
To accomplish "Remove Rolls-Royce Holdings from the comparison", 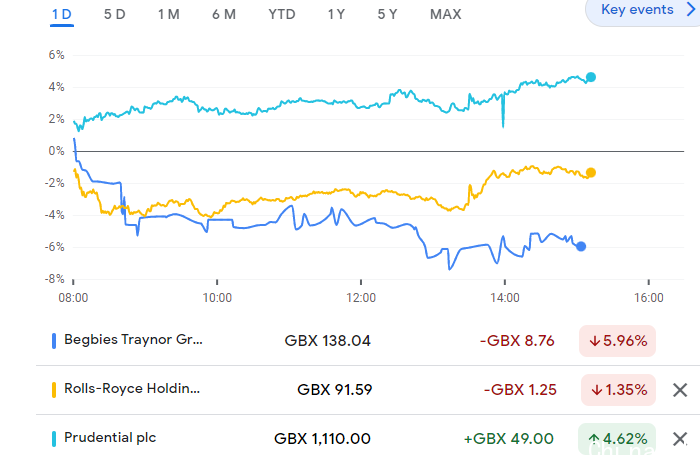I will pyautogui.click(x=680, y=390).
